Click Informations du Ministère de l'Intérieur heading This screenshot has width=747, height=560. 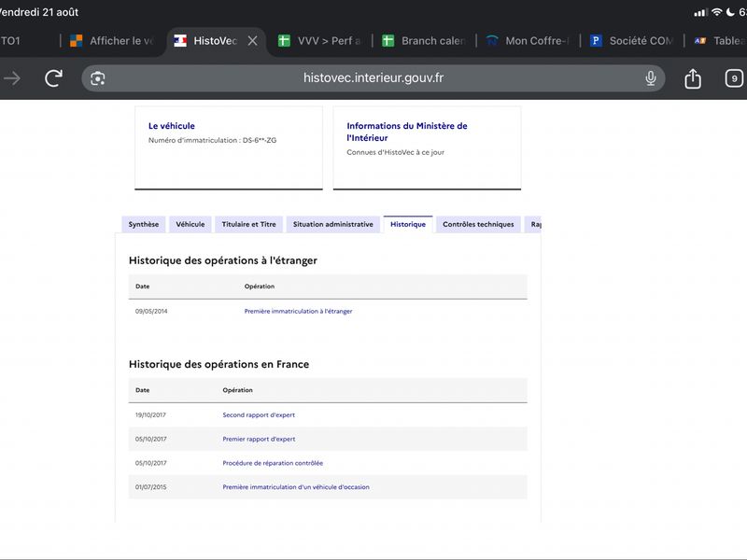pyautogui.click(x=407, y=132)
